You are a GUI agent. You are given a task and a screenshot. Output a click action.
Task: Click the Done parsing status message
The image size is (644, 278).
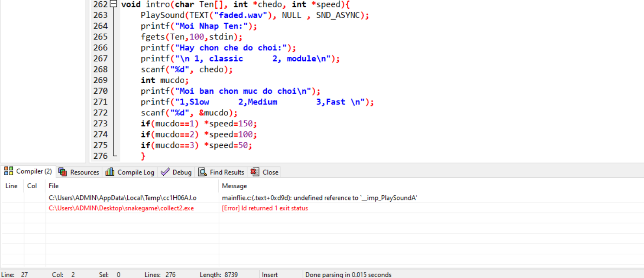coord(348,275)
